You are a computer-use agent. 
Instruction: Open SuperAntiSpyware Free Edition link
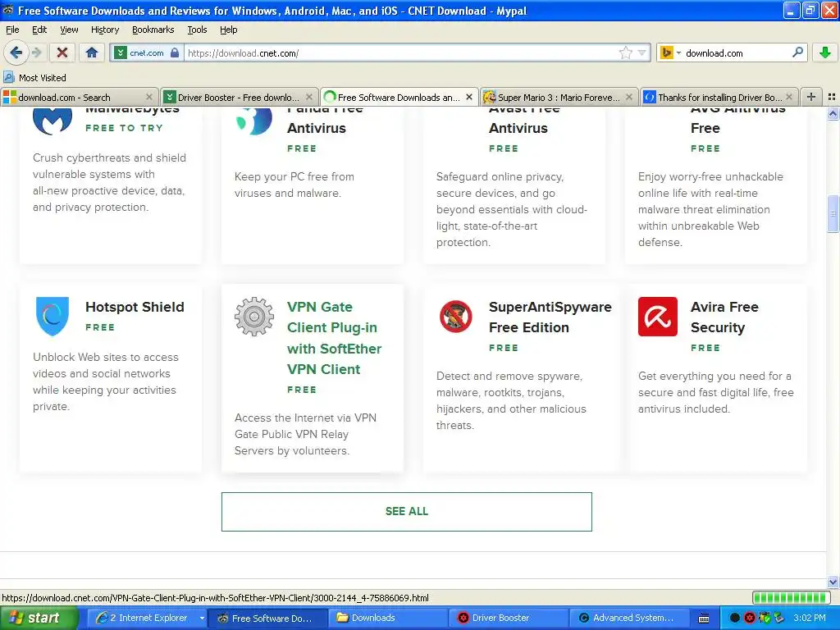(x=550, y=317)
